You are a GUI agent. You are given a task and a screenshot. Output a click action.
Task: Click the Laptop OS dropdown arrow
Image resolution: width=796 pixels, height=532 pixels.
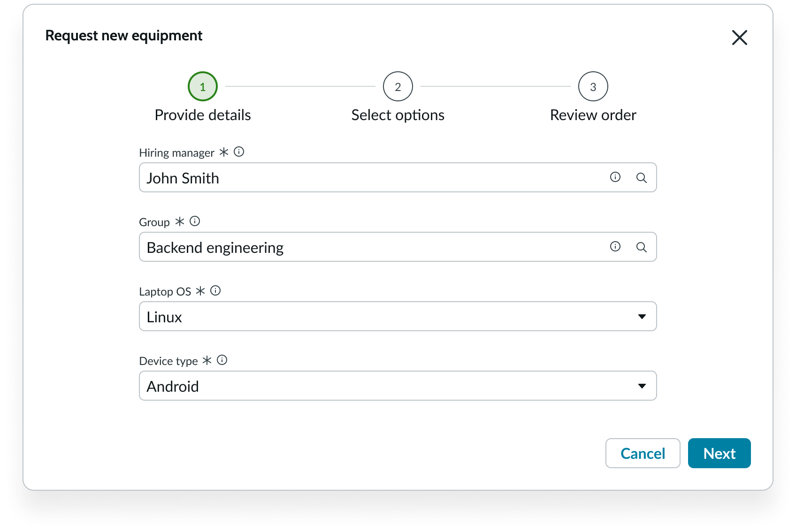tap(642, 317)
